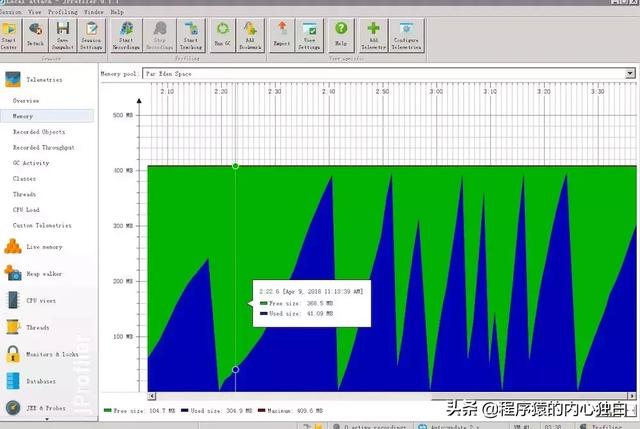Click the VM #1 status bar entry
The image size is (640, 429).
tap(522, 426)
